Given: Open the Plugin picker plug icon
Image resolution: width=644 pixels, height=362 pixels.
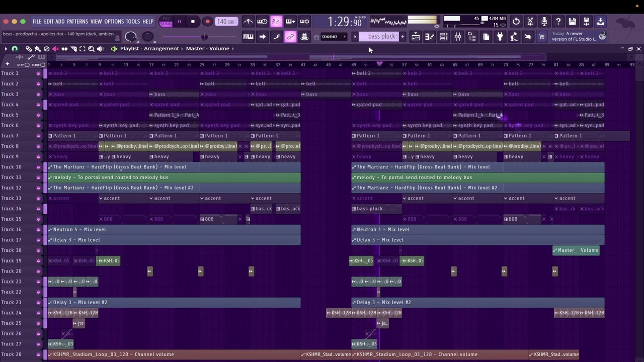Looking at the screenshot, I should [500, 37].
